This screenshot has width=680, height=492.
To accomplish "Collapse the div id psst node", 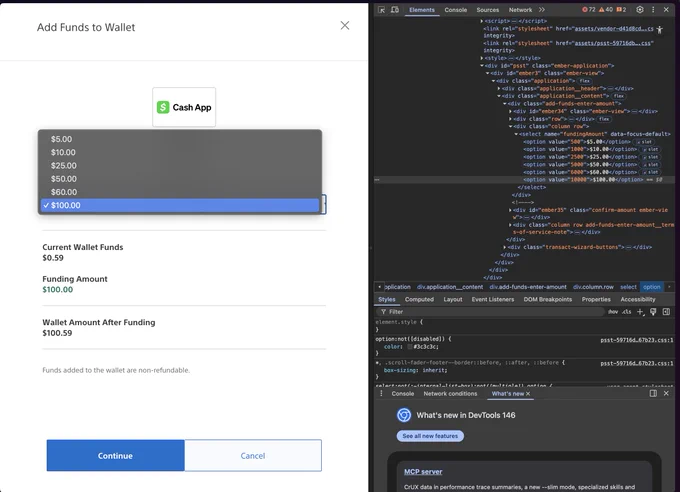I will (x=481, y=66).
